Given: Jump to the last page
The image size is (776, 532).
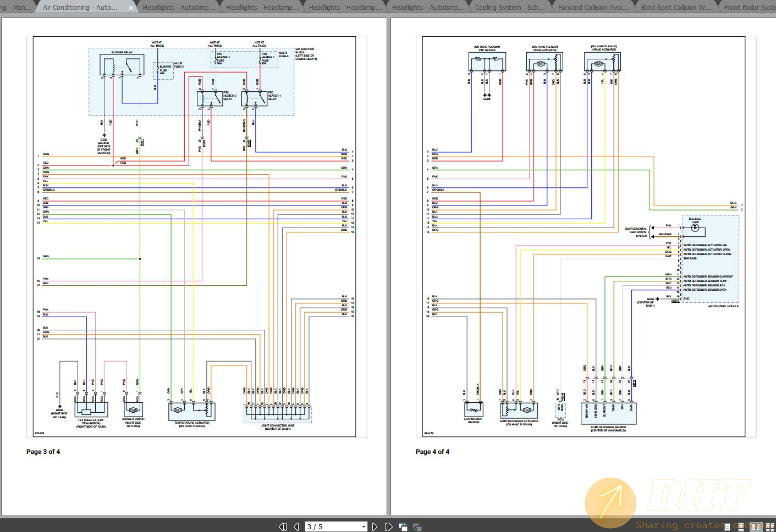Looking at the screenshot, I should click(389, 527).
